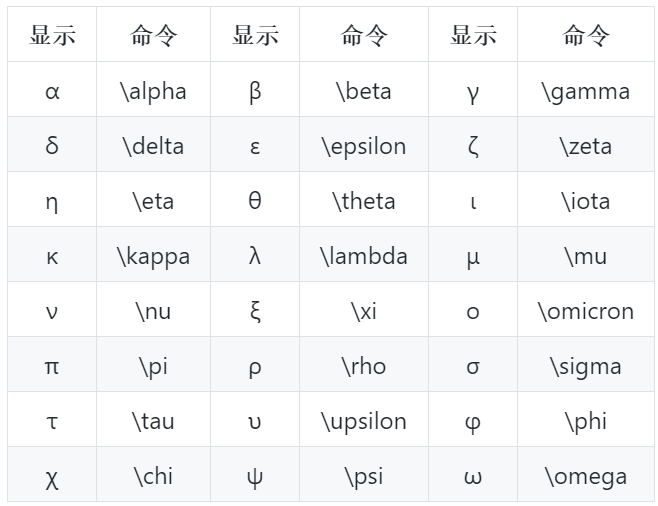
Task: Click the psi symbol ψ
Action: 255,477
